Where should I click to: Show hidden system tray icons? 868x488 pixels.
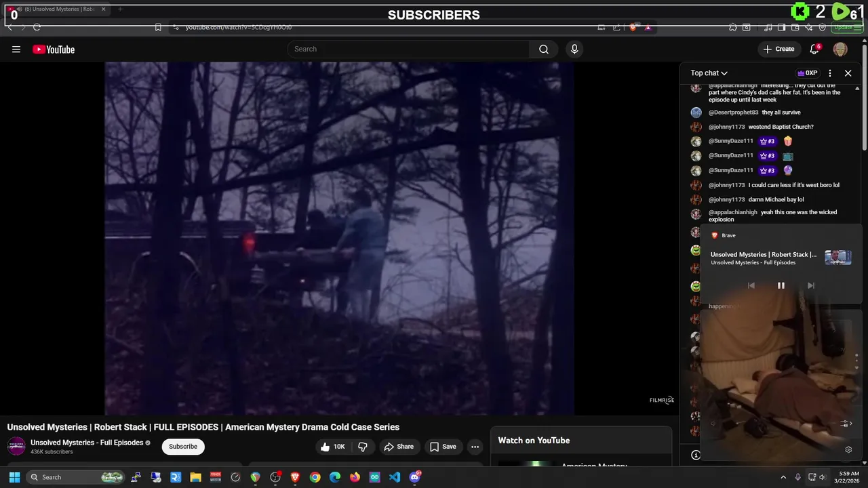point(783,477)
